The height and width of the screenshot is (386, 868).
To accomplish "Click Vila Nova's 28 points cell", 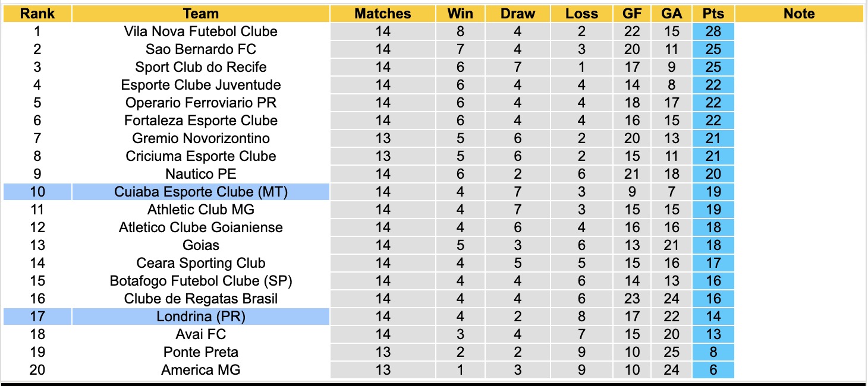I will [x=713, y=31].
